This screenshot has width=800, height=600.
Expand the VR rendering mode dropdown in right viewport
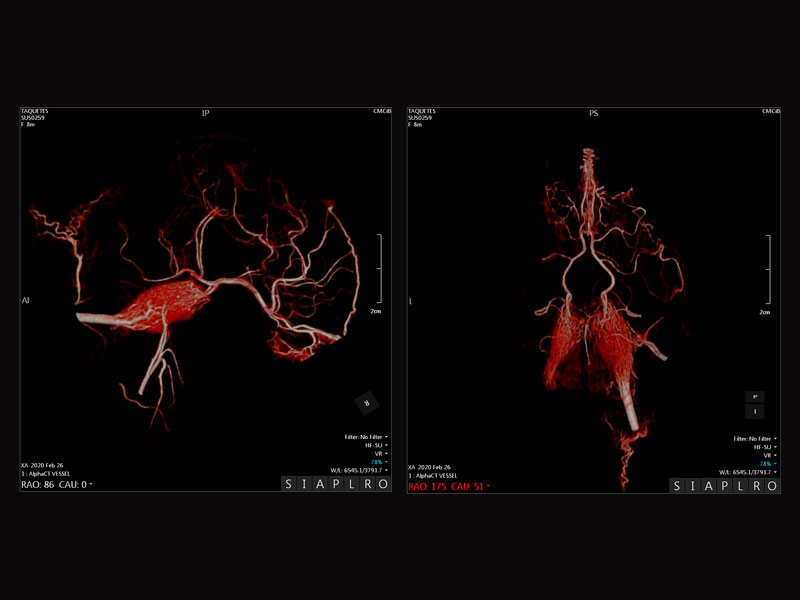765,455
